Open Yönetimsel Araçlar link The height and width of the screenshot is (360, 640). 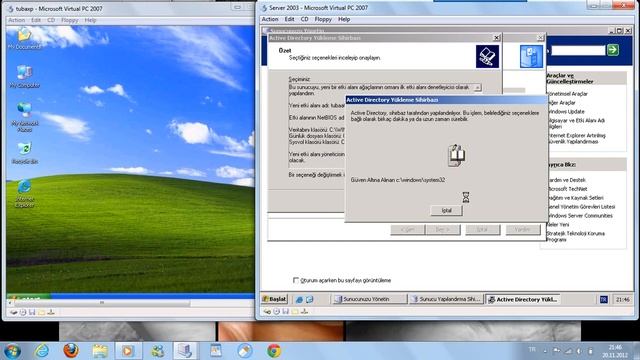(x=567, y=94)
